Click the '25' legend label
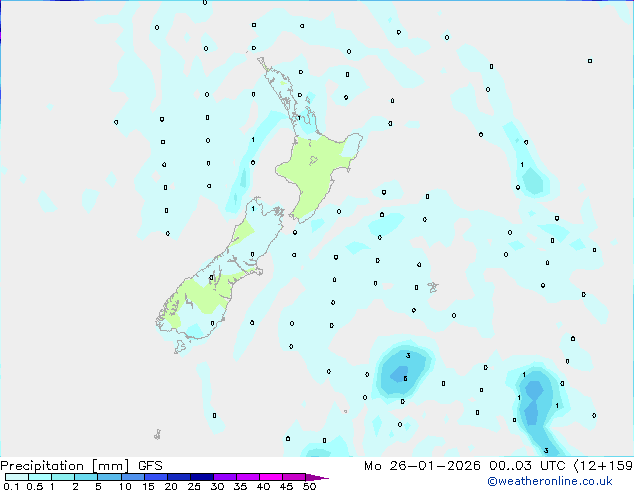 [x=194, y=486]
